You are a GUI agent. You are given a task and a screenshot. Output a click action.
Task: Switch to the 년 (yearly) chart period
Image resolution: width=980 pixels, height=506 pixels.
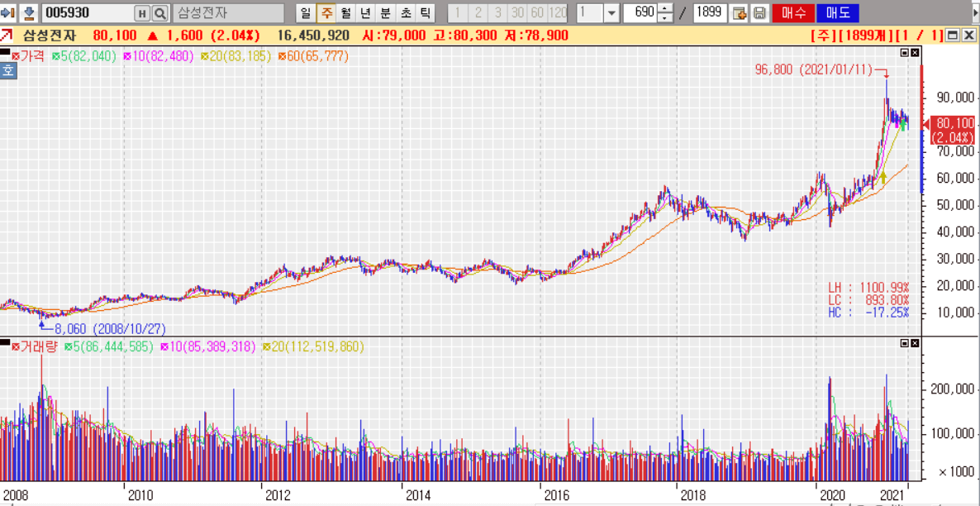(365, 12)
